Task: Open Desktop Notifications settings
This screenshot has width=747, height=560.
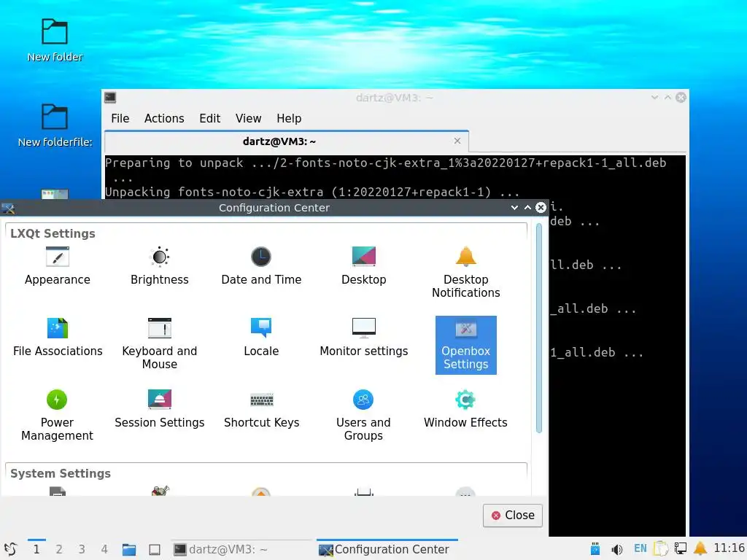Action: coord(465,272)
